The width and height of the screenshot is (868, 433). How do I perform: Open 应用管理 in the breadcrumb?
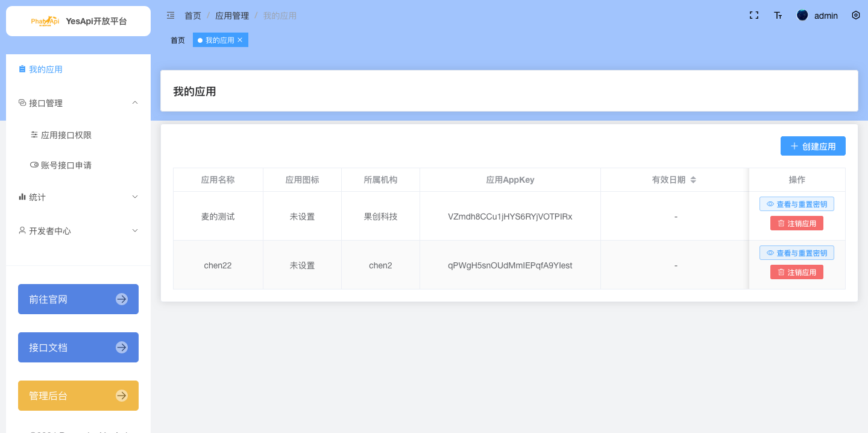click(233, 16)
